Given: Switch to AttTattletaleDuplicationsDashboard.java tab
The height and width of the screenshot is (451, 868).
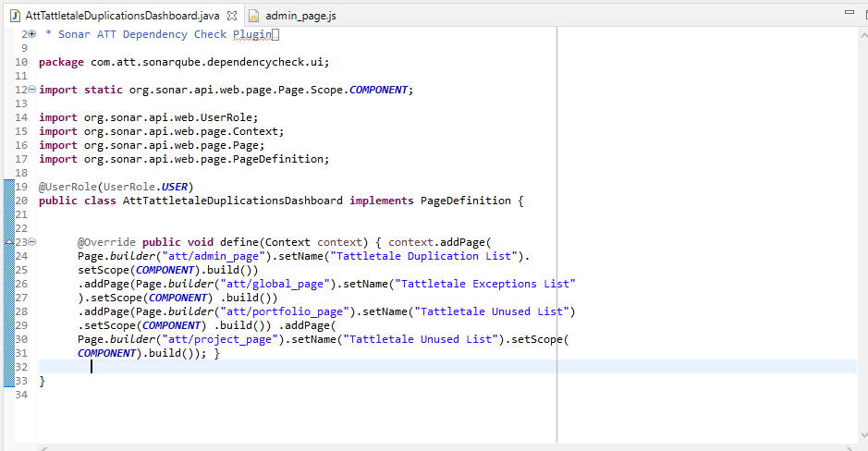Looking at the screenshot, I should click(122, 16).
